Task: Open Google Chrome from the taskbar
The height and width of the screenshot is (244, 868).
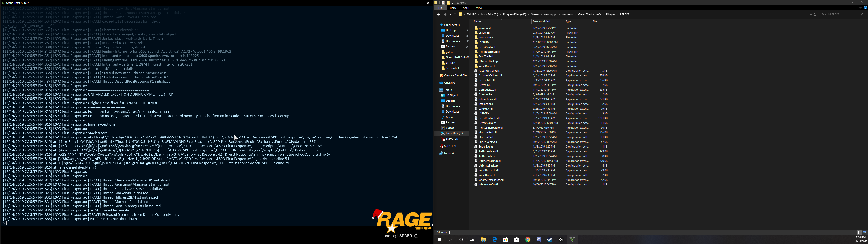Action: (528, 240)
